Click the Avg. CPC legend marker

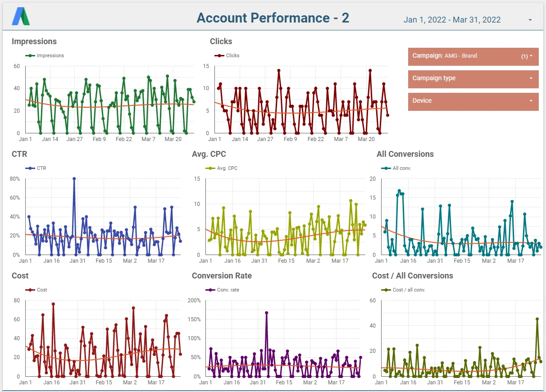point(210,169)
